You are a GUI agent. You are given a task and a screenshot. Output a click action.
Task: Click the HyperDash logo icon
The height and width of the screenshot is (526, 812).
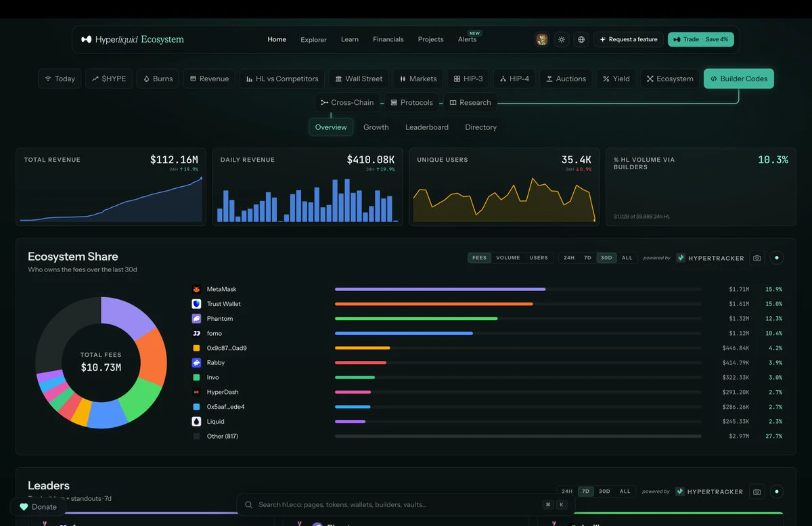pyautogui.click(x=196, y=392)
